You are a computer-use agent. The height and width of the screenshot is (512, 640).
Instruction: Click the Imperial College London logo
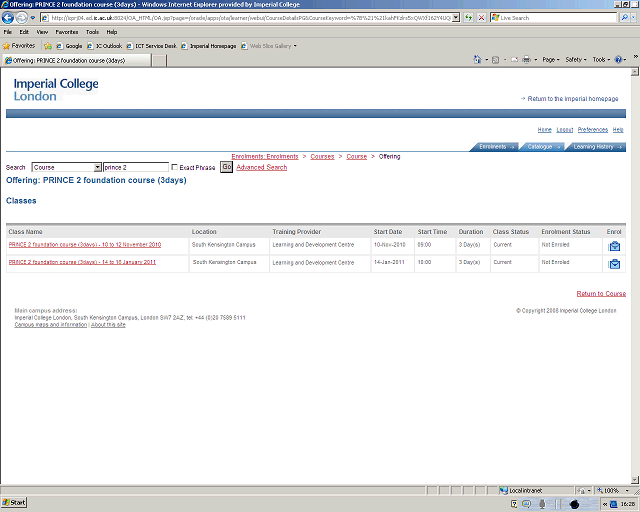pos(56,89)
